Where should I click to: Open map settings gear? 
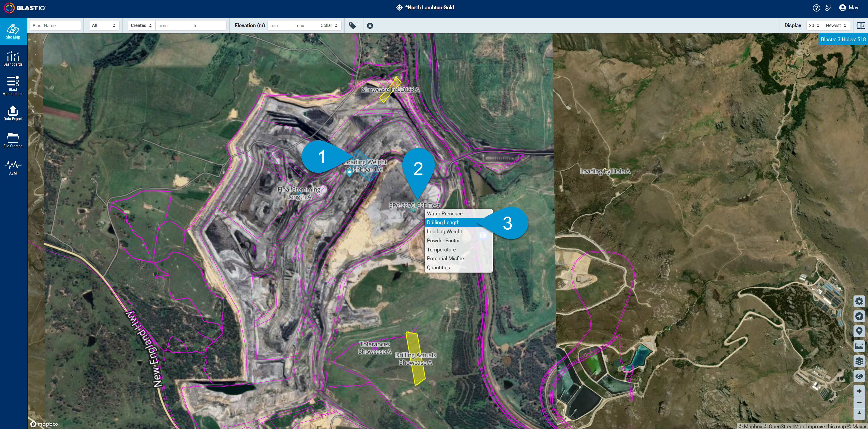[x=859, y=301]
